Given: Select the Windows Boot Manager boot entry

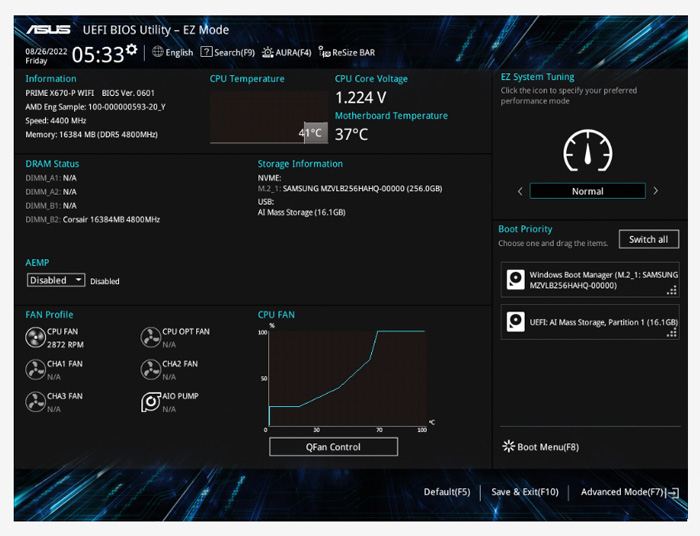Looking at the screenshot, I should [590, 280].
